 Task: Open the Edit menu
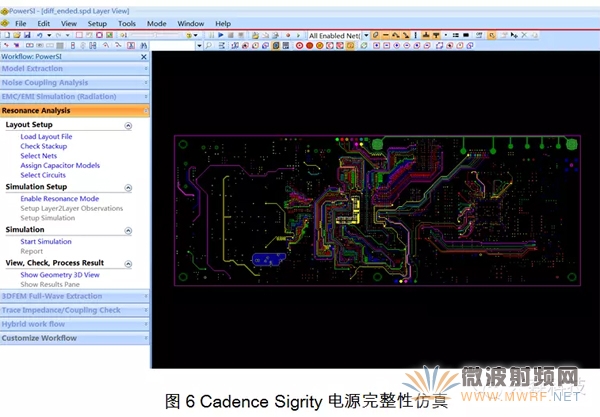pyautogui.click(x=44, y=23)
